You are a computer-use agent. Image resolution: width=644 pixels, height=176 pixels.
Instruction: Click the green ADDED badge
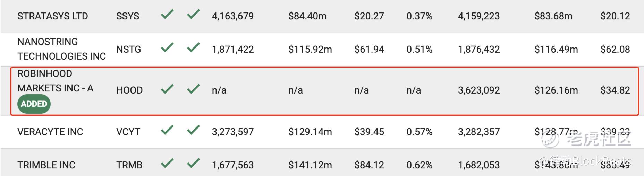[x=34, y=104]
